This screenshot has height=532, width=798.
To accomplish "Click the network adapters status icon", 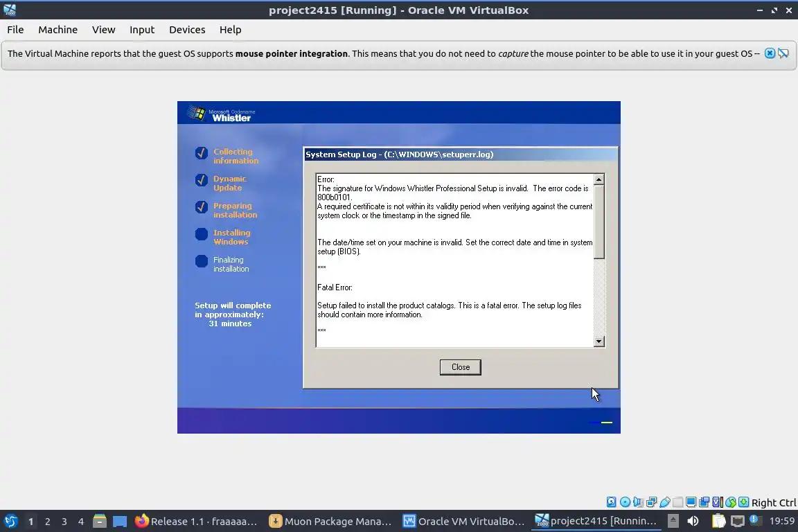I will click(651, 502).
